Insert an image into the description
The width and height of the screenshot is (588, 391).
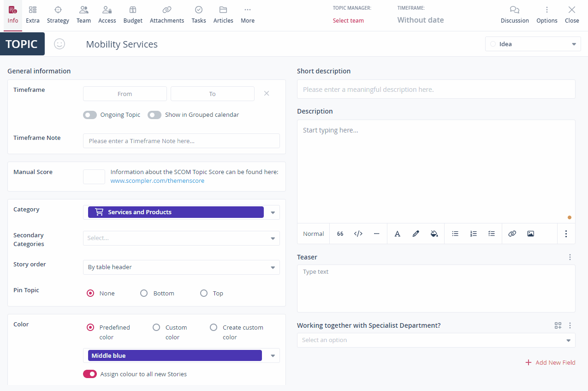pyautogui.click(x=530, y=234)
